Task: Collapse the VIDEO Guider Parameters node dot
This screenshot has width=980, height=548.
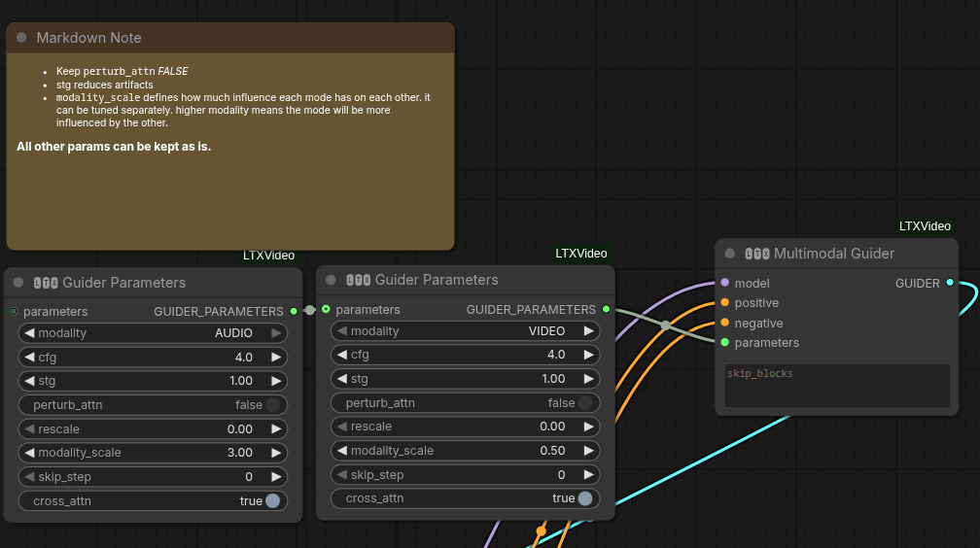Action: [332, 280]
